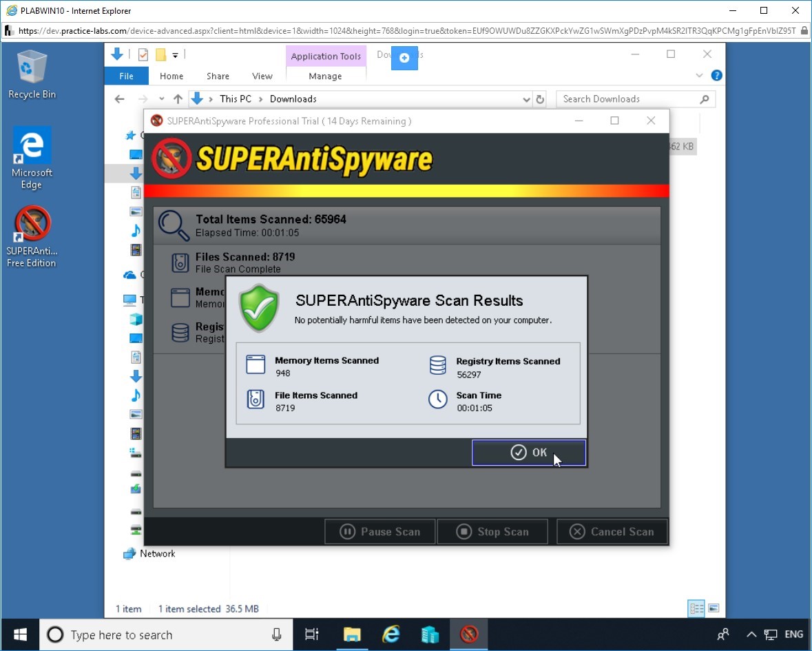812x651 pixels.
Task: Click the Search Downloads field
Action: (636, 99)
